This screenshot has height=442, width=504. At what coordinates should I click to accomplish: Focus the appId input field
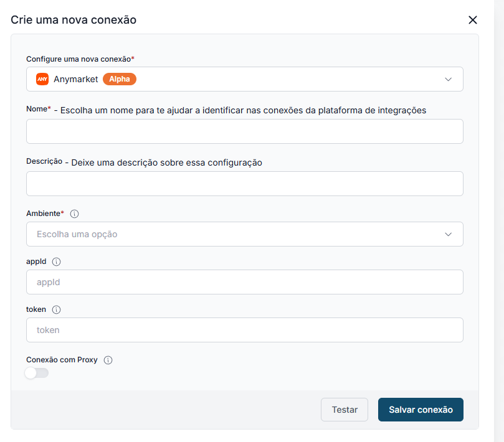[245, 282]
